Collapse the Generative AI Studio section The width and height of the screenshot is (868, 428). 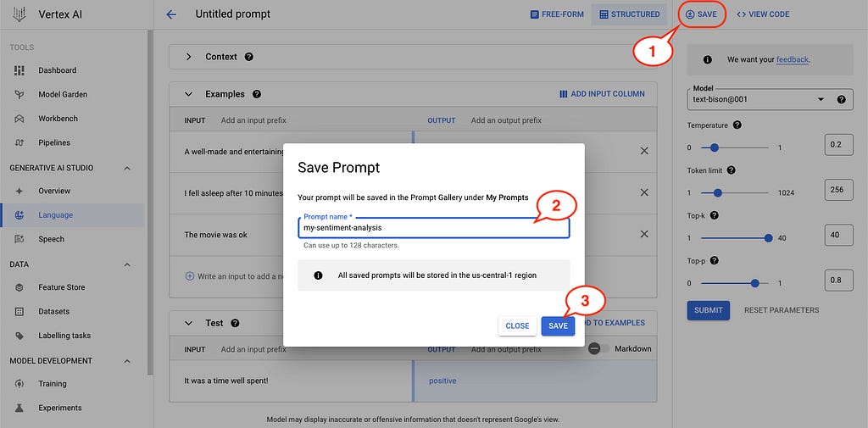(127, 168)
